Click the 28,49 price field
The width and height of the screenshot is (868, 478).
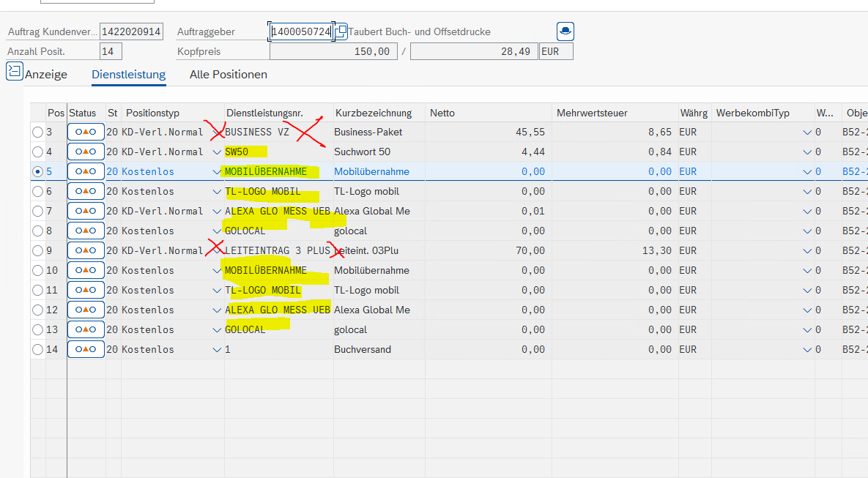click(474, 51)
